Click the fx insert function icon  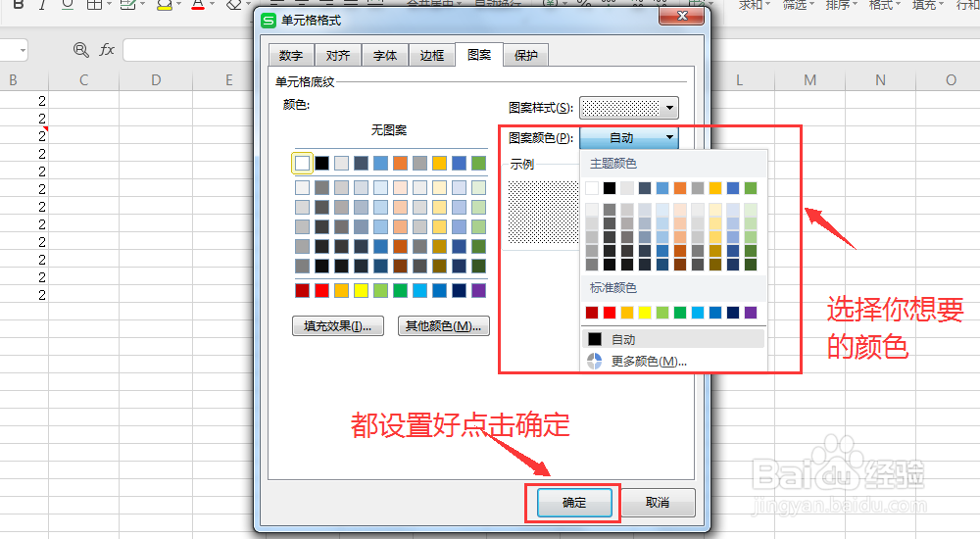point(107,49)
